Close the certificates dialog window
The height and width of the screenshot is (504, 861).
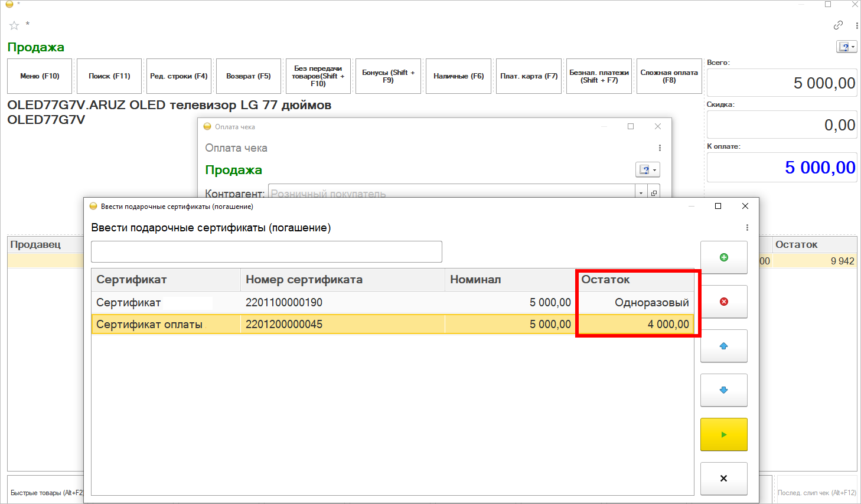click(x=745, y=206)
